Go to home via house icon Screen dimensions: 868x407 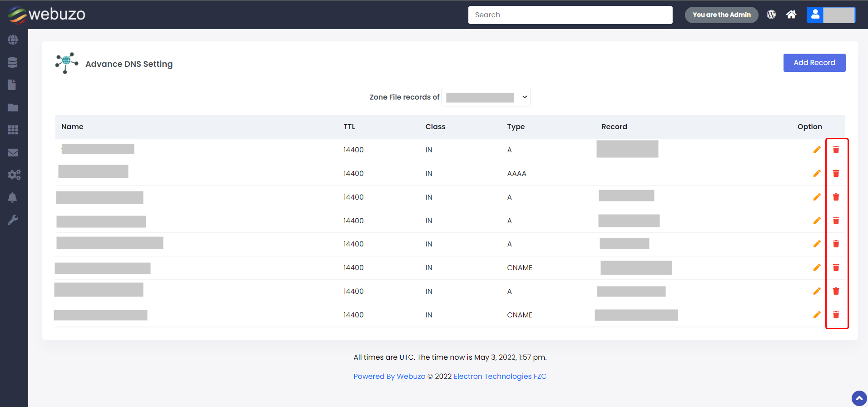[791, 15]
